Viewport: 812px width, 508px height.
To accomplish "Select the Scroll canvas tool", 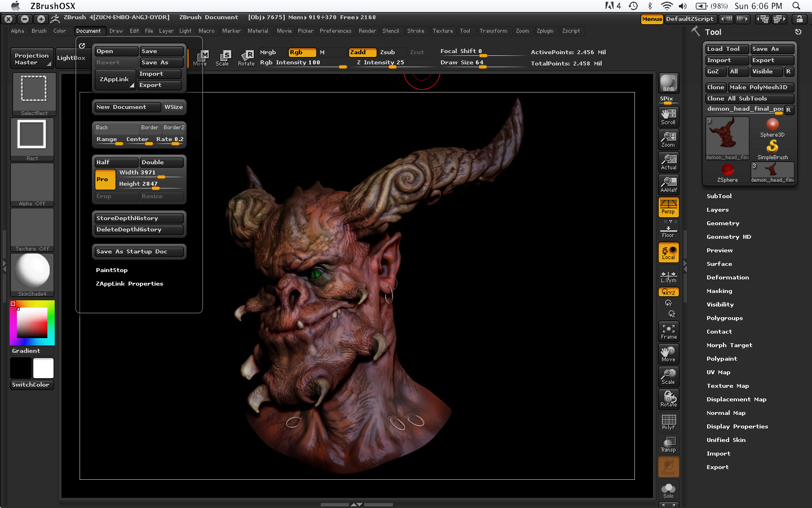I will [668, 116].
